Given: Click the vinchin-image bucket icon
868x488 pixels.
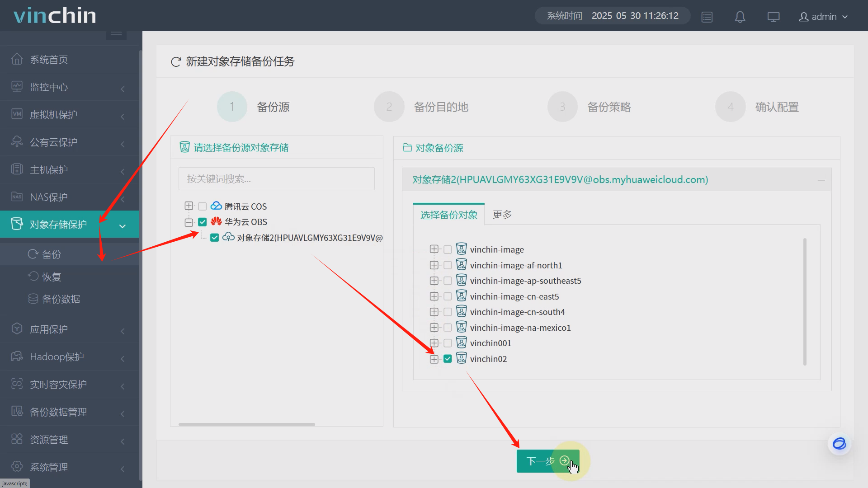Looking at the screenshot, I should [461, 249].
